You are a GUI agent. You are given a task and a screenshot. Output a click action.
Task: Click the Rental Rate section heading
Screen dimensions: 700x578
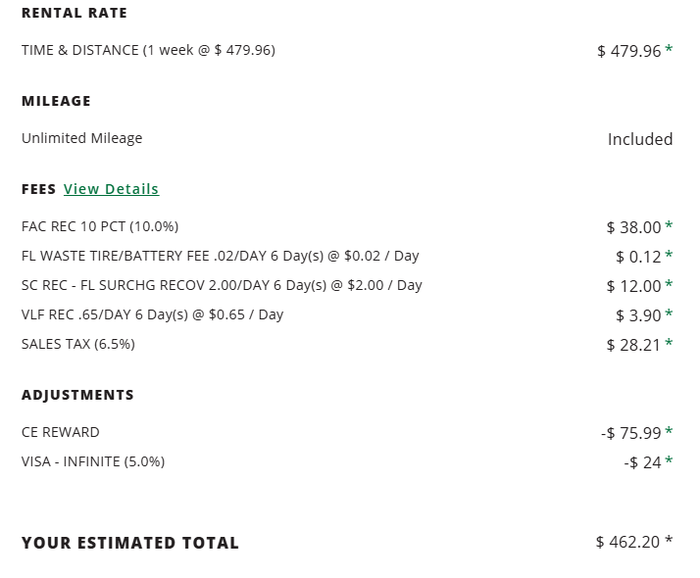(74, 13)
